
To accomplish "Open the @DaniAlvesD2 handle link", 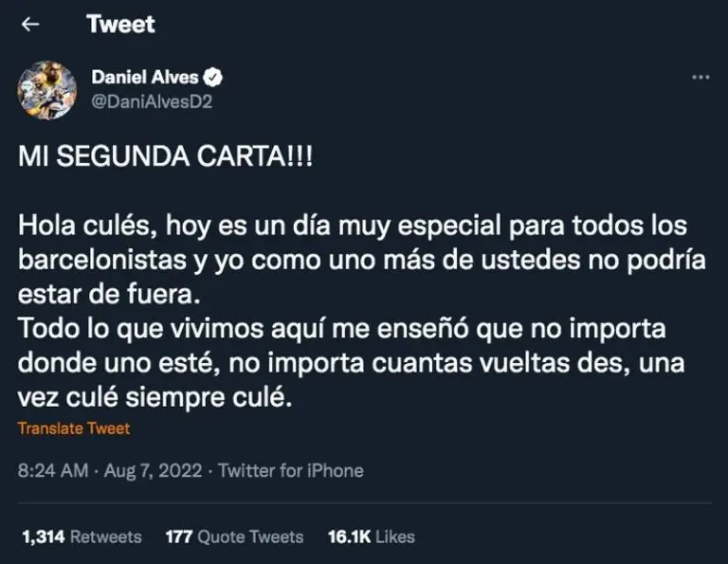I will pos(152,101).
